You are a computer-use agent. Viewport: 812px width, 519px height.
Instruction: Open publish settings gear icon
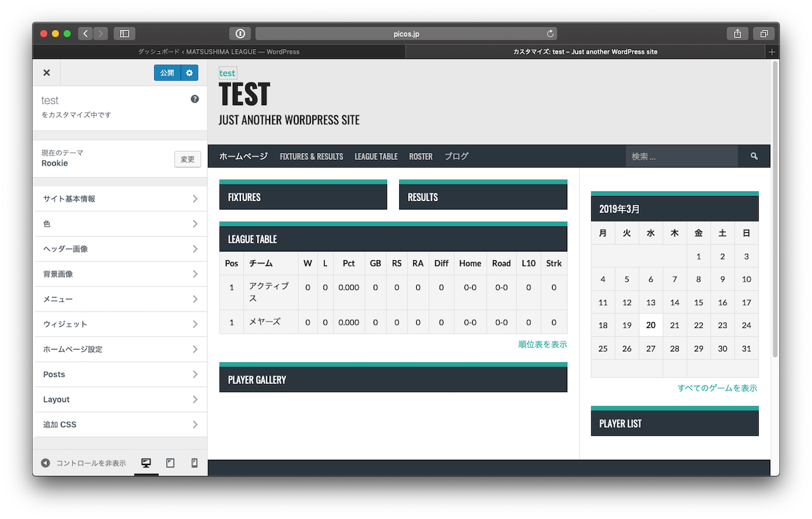[x=189, y=73]
